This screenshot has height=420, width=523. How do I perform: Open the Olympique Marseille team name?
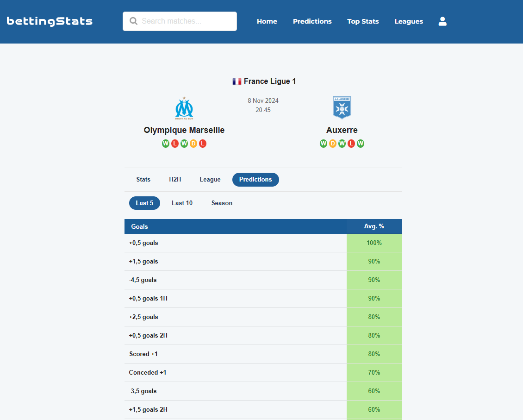tap(184, 130)
